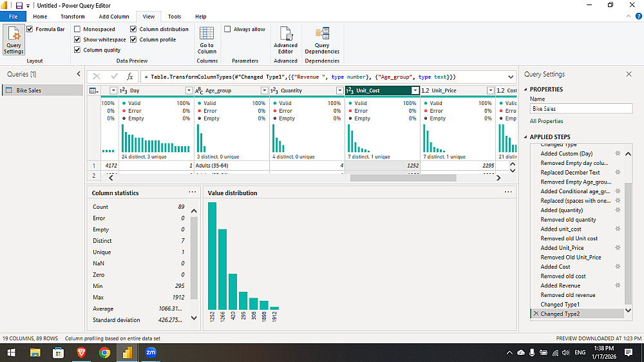Open gear settings for Added Unit_Price step
Screen dimensions: 644x362
[618, 248]
